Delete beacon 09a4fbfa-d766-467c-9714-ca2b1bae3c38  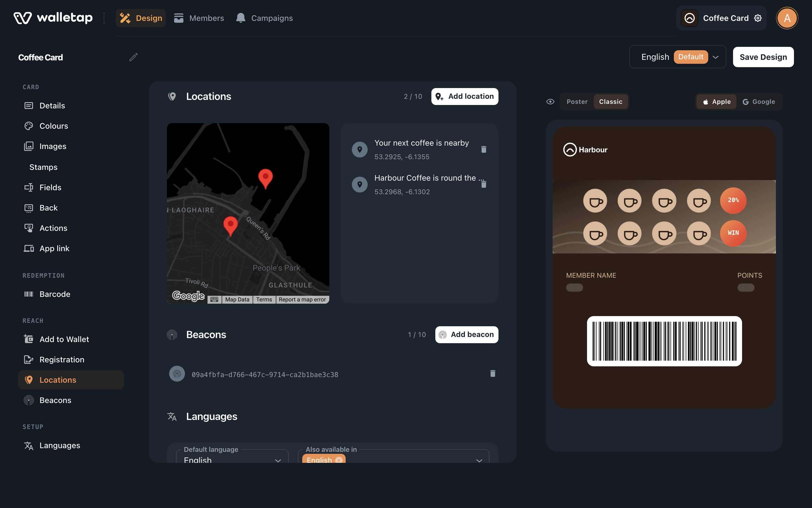[493, 374]
